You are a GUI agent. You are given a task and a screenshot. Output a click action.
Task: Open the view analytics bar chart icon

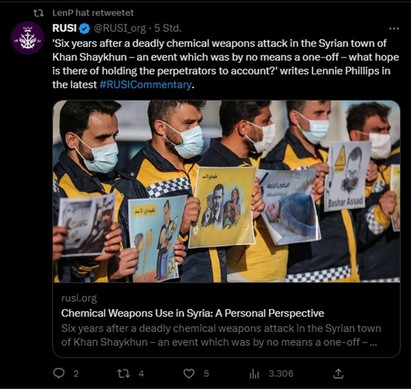click(x=254, y=374)
